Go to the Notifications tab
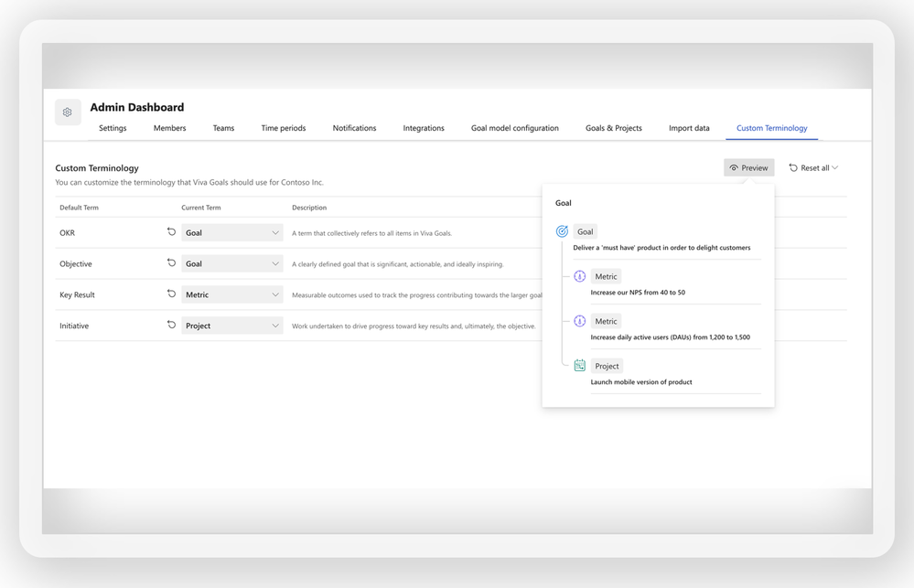 point(354,128)
